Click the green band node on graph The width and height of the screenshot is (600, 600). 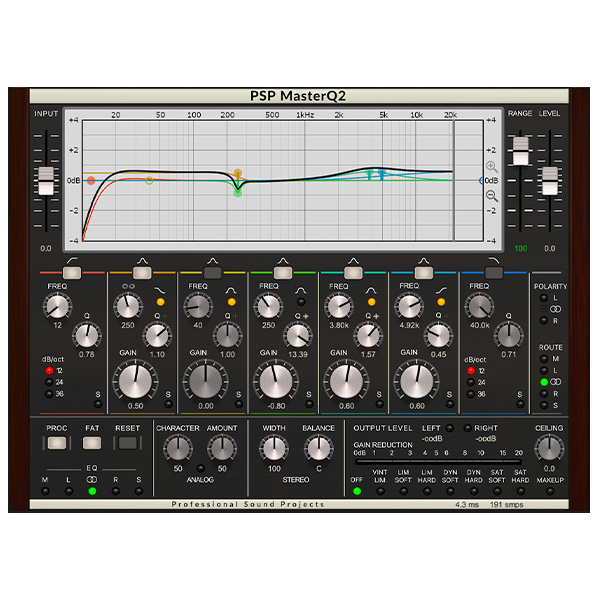(x=238, y=193)
